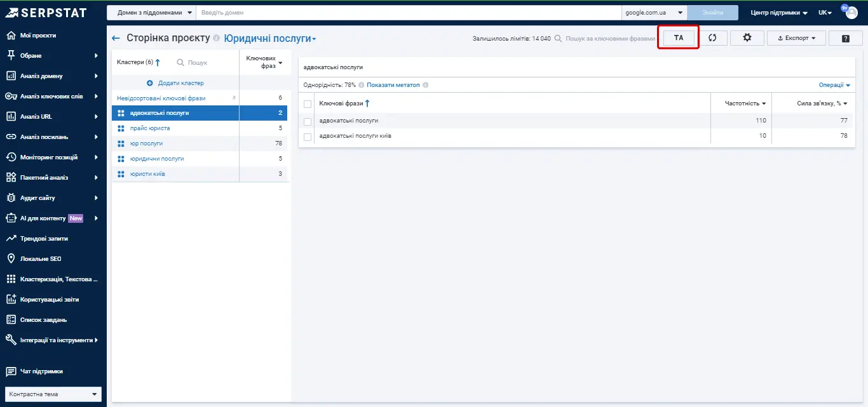
Task: Toggle the select-all keywords checkbox
Action: tap(308, 103)
